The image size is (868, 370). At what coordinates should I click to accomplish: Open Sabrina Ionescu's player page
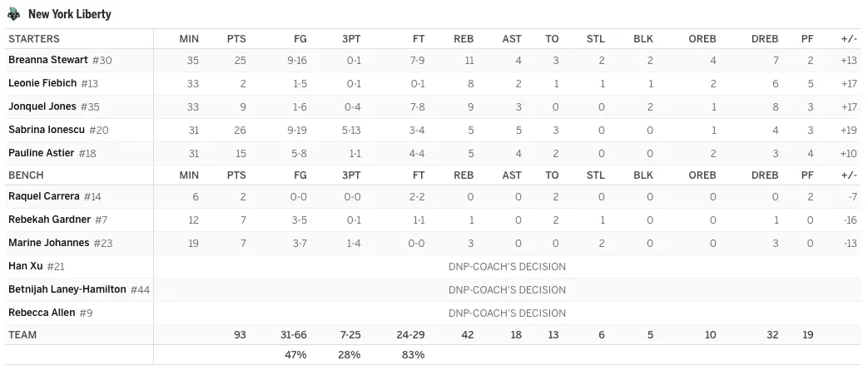coord(47,130)
